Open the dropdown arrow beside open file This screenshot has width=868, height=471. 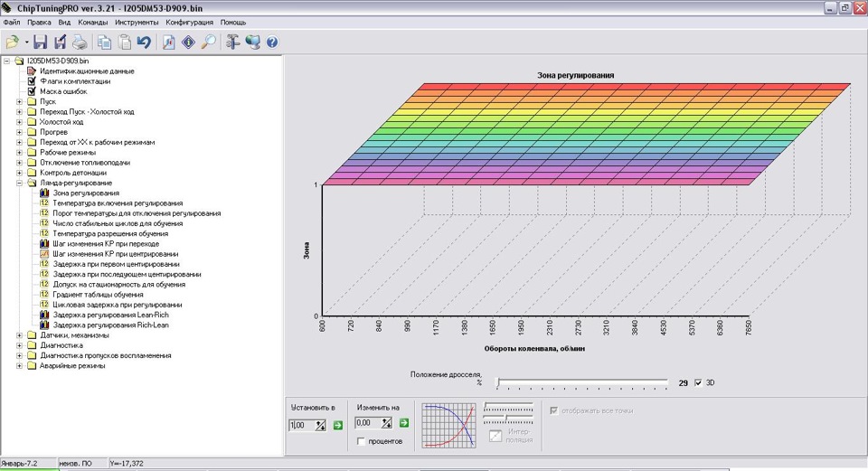click(x=26, y=42)
